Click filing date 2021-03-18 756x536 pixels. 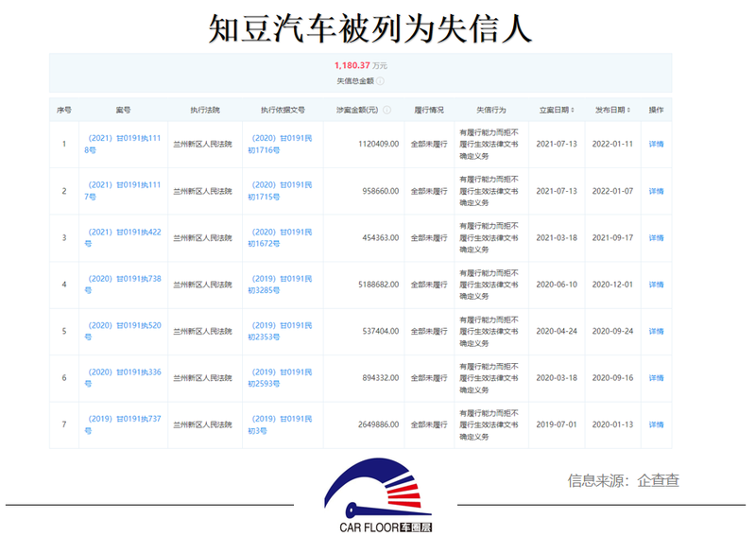557,238
